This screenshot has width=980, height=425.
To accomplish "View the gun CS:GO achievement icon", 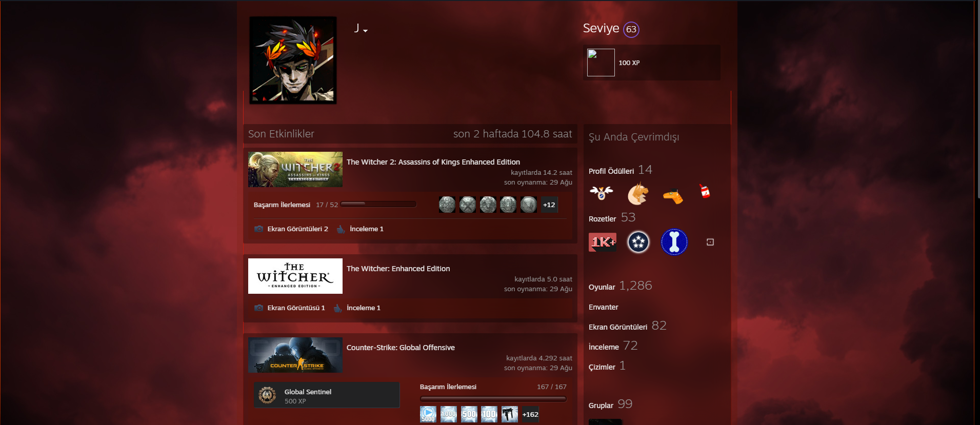I will [510, 414].
